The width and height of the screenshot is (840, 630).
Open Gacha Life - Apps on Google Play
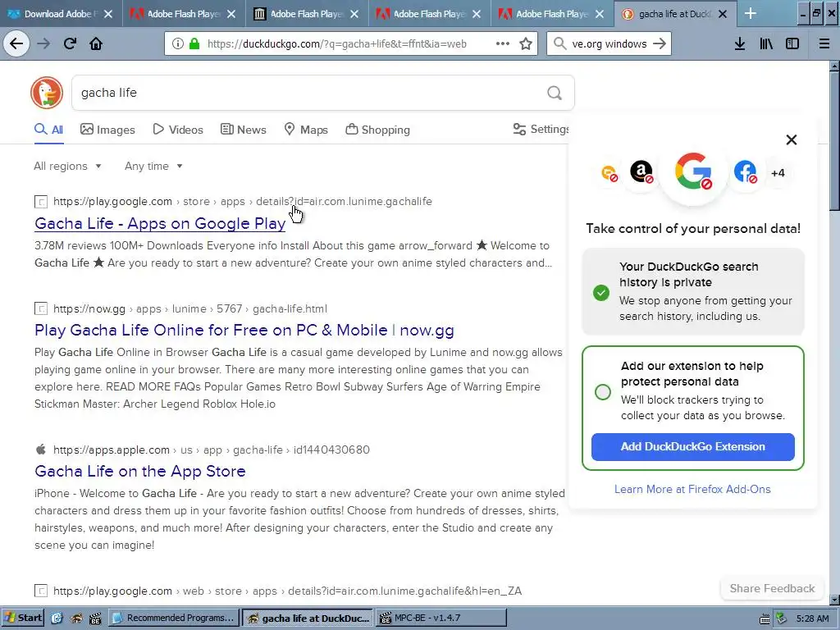point(160,223)
